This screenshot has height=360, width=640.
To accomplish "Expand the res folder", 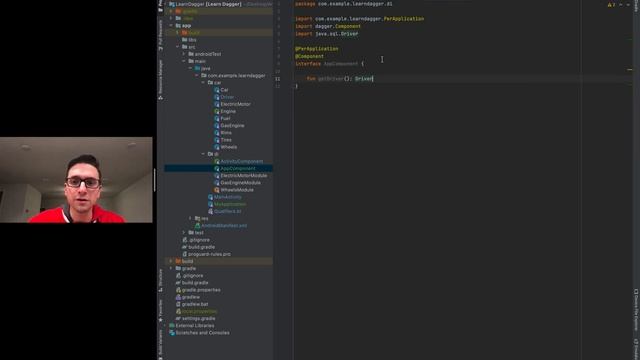I will [x=191, y=218].
